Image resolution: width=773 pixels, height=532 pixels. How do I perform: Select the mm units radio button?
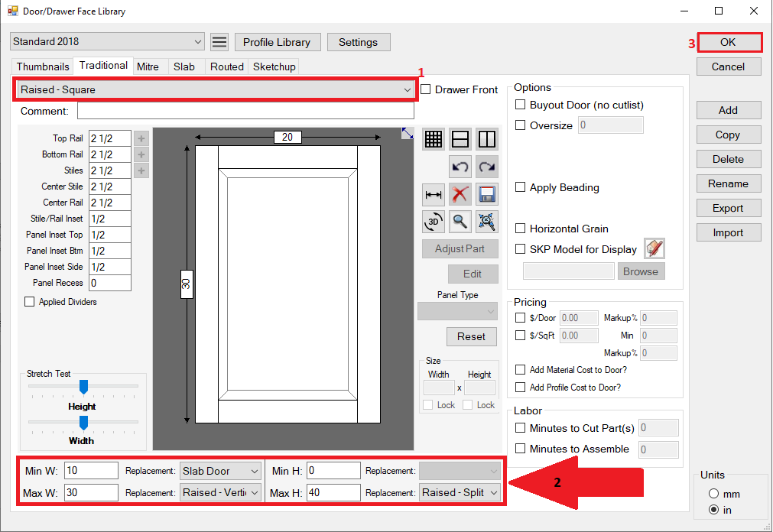click(x=714, y=494)
